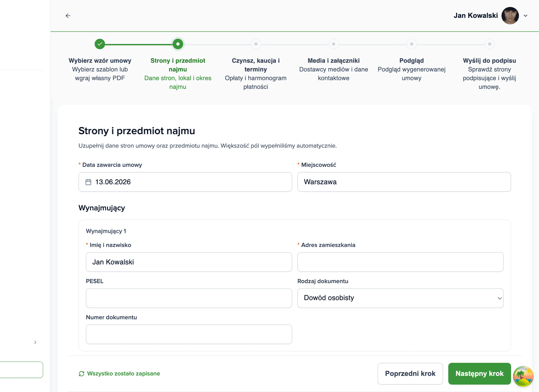Focus the Numer dokumentu field
Screen dimensions: 539x392
[x=189, y=334]
